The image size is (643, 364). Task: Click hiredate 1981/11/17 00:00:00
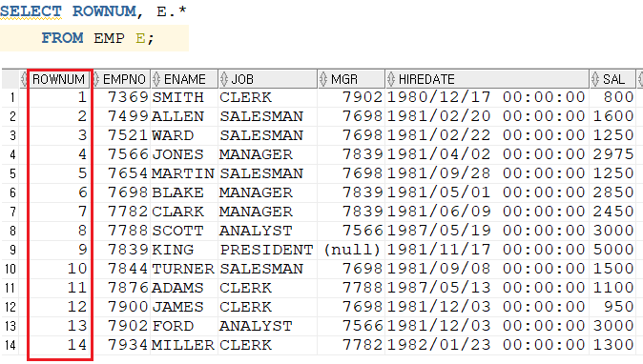pos(487,250)
